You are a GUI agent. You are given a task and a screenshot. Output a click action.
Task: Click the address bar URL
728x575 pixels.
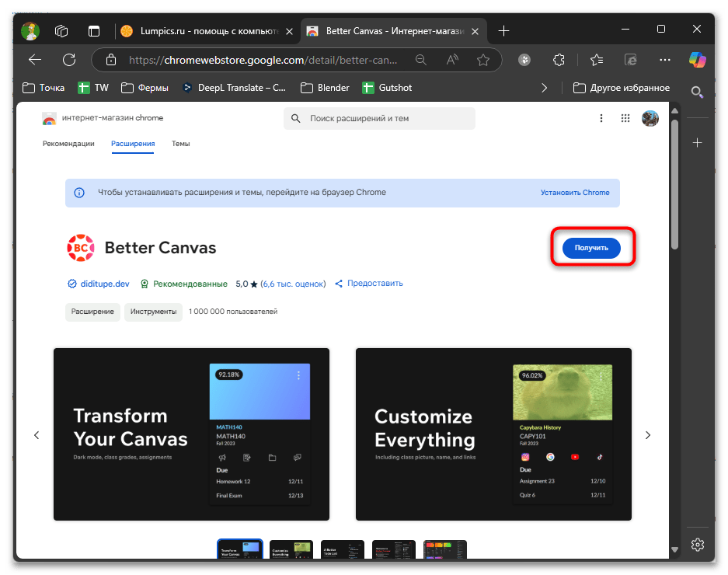point(263,60)
